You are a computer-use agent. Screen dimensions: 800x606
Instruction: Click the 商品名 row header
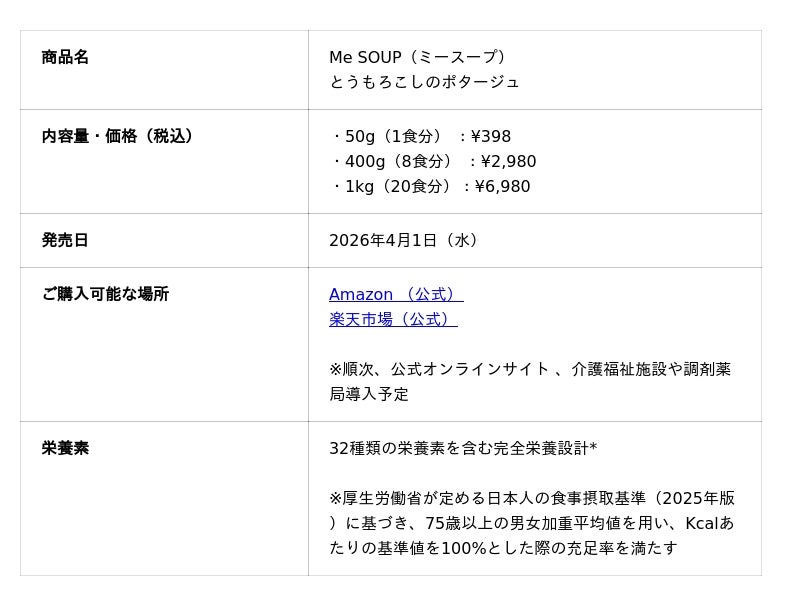tap(65, 57)
